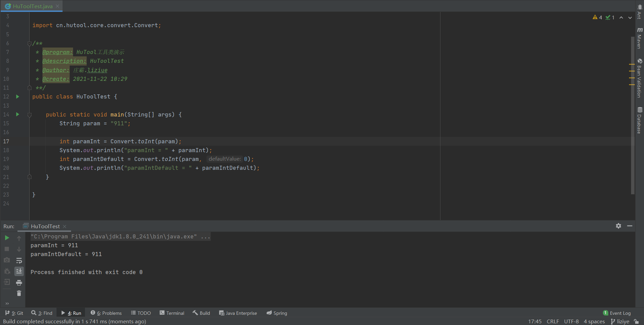Click the main method closing fold marker
The height and width of the screenshot is (325, 644).
[30, 177]
